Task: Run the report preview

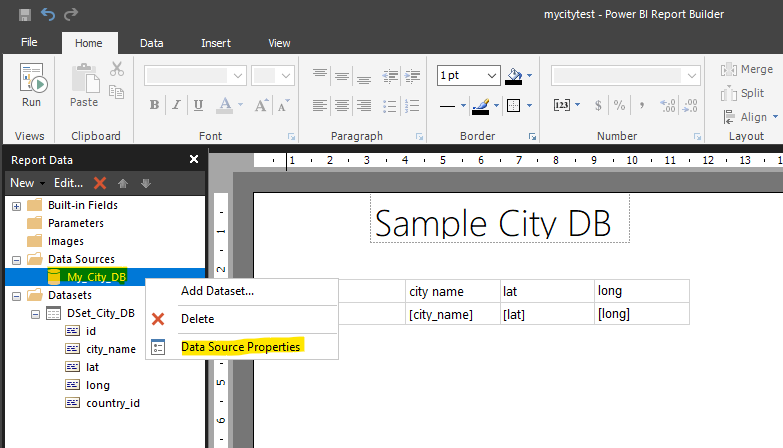Action: tap(31, 85)
